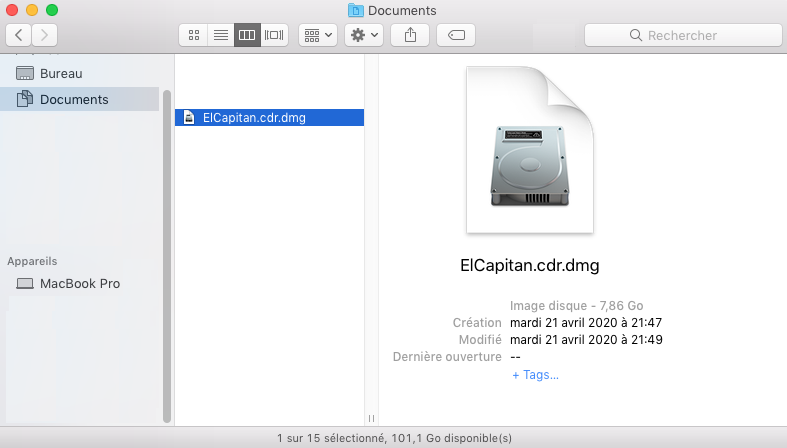The height and width of the screenshot is (448, 787).
Task: Click the Image disque - 7,86 Go text
Action: tap(577, 306)
